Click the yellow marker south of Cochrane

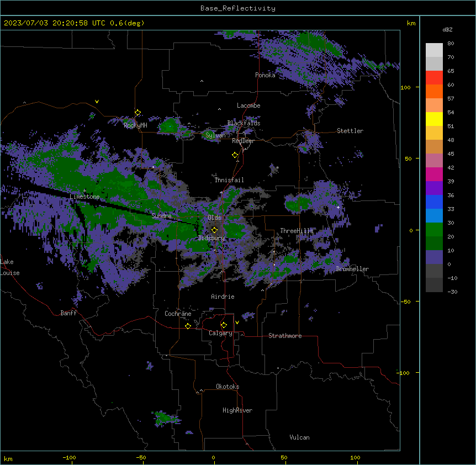188,326
